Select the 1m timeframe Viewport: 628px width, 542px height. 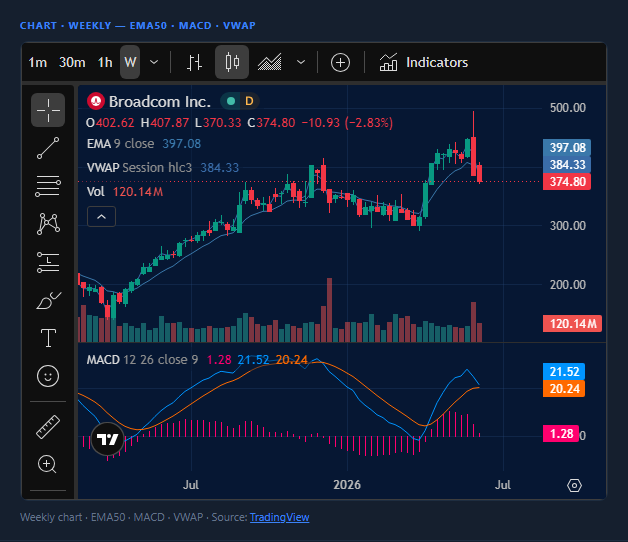38,62
